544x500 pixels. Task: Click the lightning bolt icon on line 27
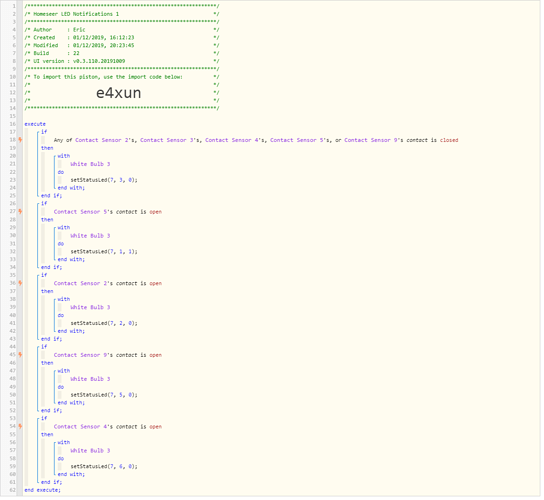coord(20,212)
